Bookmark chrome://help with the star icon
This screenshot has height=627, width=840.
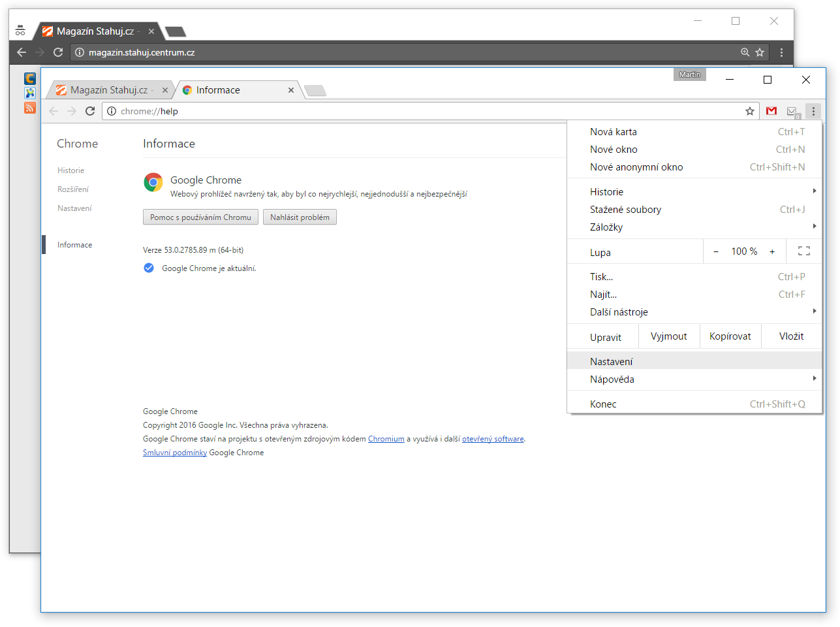pyautogui.click(x=750, y=111)
